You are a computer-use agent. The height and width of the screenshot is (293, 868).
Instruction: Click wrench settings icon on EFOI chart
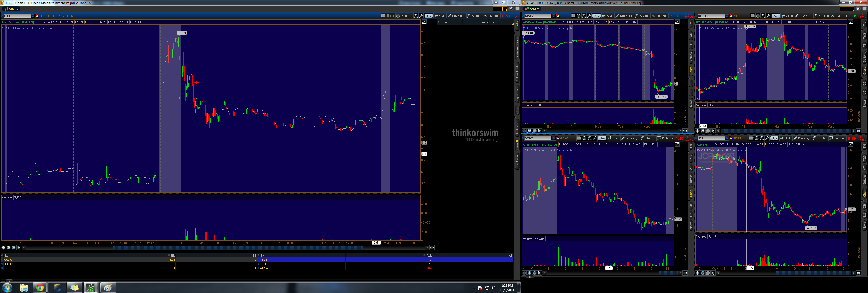coord(421,16)
